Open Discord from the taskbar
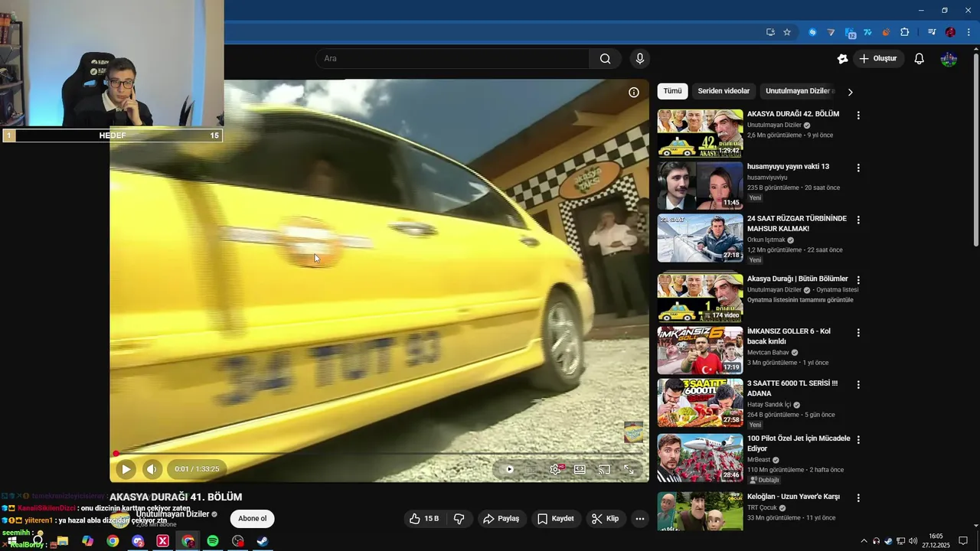 (138, 541)
